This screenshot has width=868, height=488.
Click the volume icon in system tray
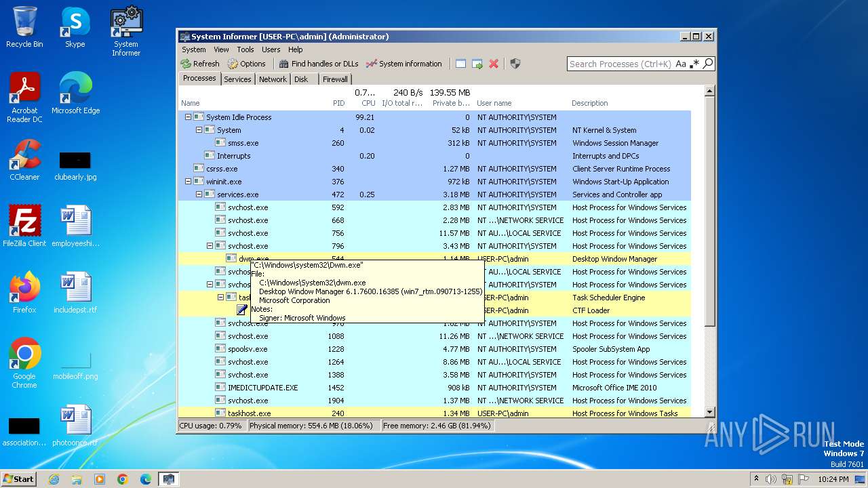tap(772, 479)
